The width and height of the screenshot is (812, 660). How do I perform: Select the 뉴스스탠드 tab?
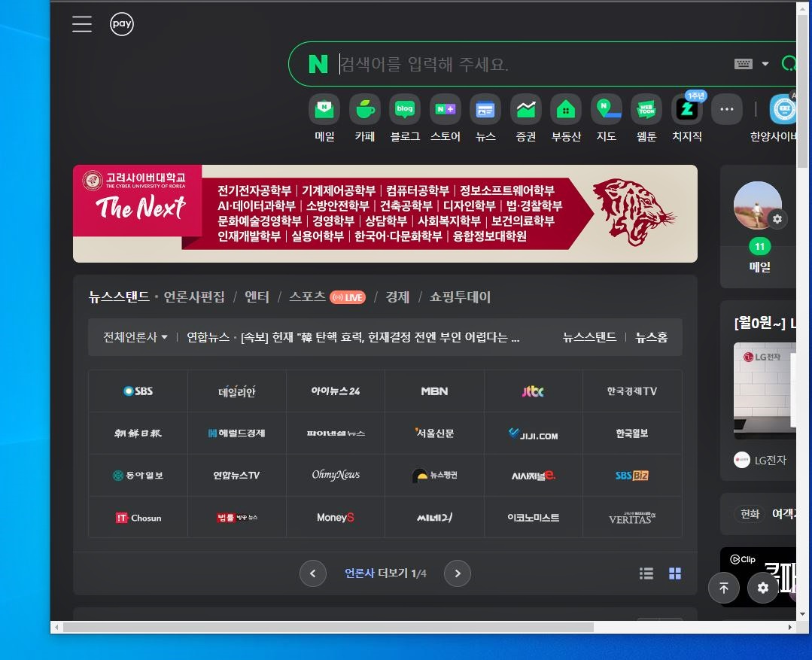pyautogui.click(x=119, y=297)
